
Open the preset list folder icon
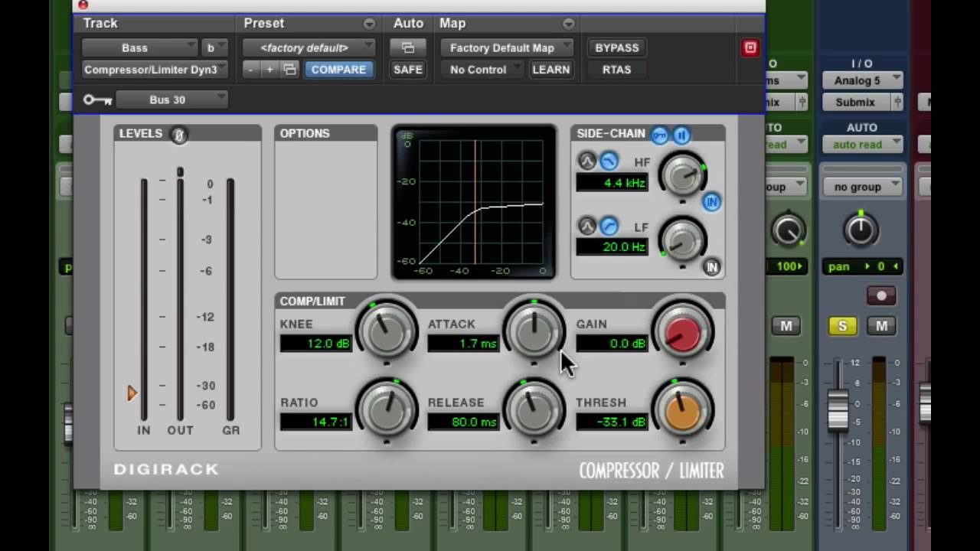pos(289,70)
